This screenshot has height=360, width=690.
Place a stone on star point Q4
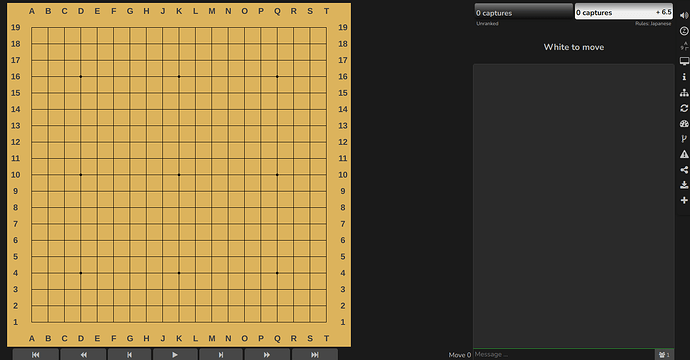coord(277,273)
